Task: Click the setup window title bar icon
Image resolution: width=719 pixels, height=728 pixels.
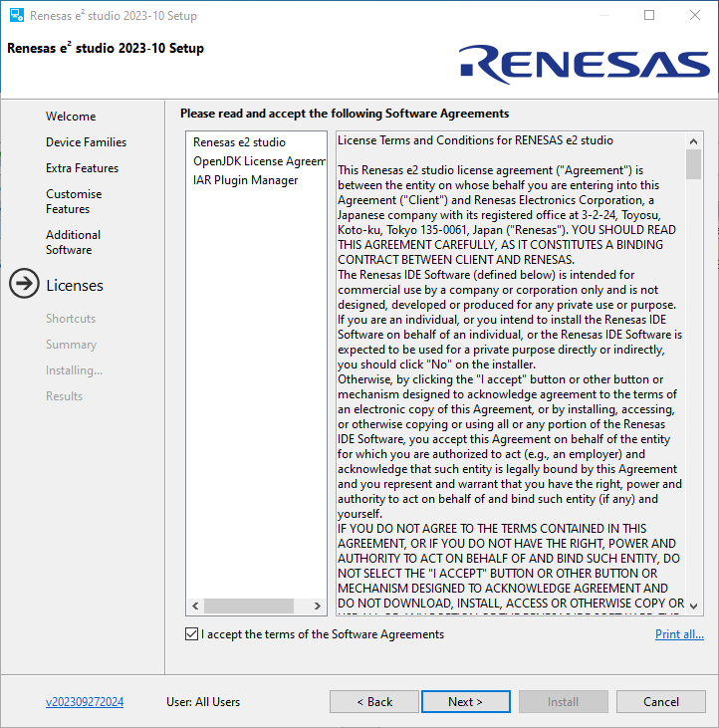Action: coord(15,16)
